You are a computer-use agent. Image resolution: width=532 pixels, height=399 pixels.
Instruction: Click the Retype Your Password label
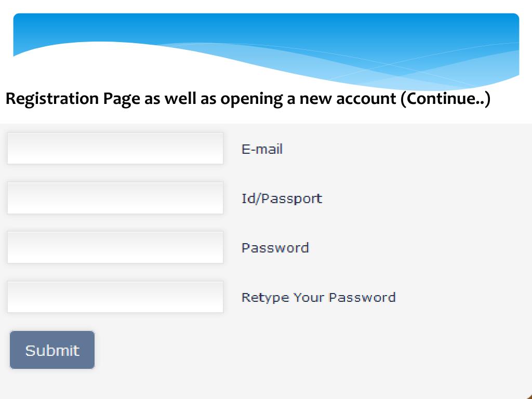(x=318, y=298)
